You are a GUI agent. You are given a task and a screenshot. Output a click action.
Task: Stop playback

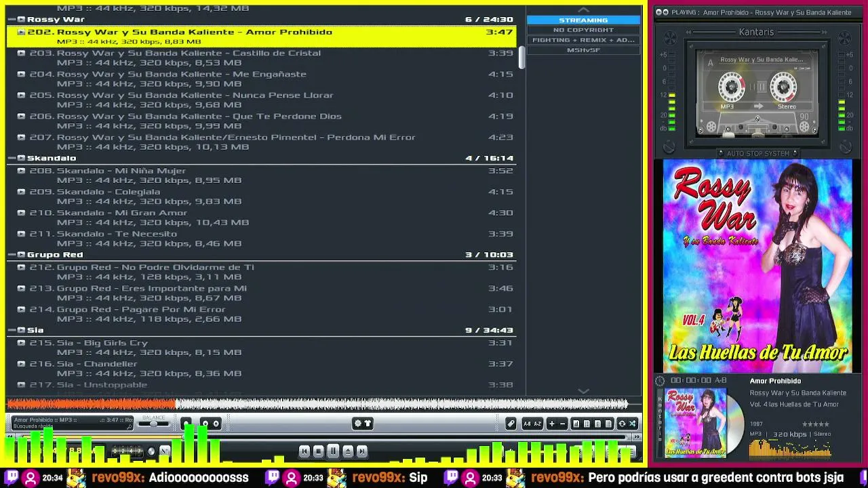(x=319, y=451)
